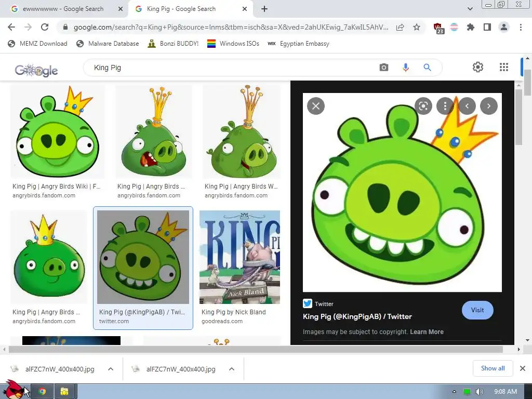Open Chrome from the taskbar
This screenshot has width=532, height=399.
coord(42,392)
